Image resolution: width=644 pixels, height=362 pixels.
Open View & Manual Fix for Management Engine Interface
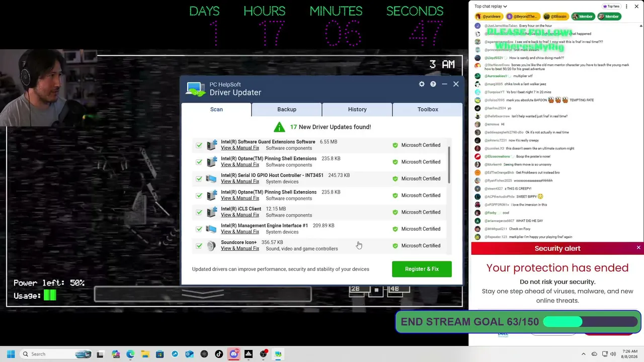tap(240, 232)
